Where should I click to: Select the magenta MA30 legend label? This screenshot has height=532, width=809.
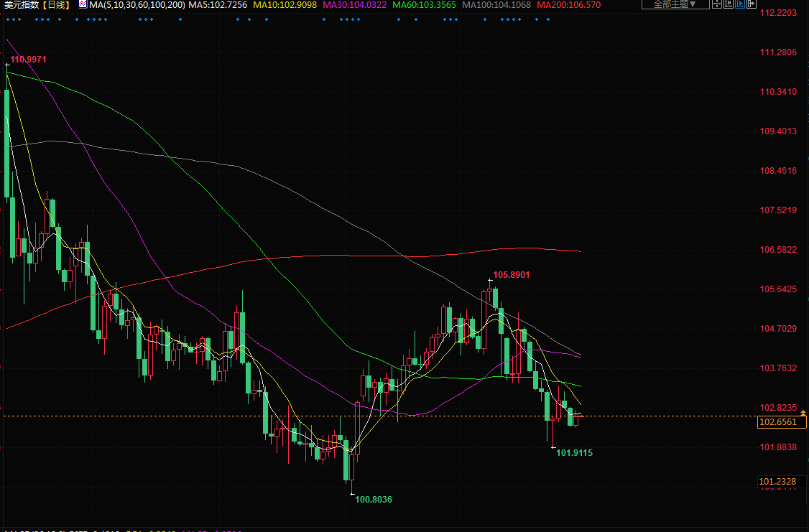coord(356,5)
